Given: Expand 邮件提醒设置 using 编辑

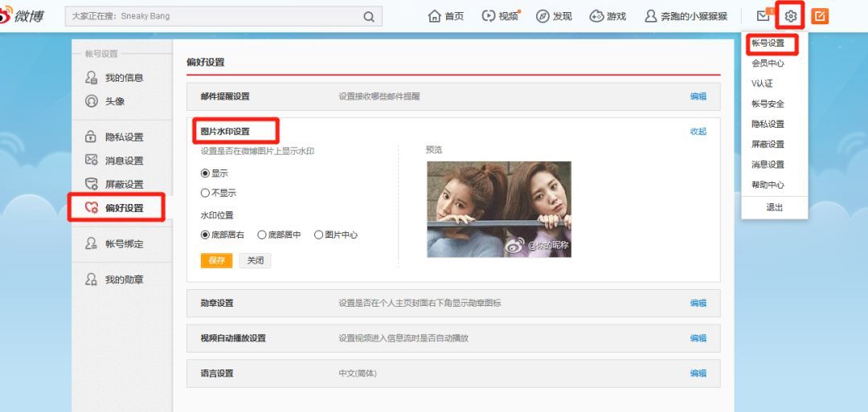Looking at the screenshot, I should (x=698, y=96).
